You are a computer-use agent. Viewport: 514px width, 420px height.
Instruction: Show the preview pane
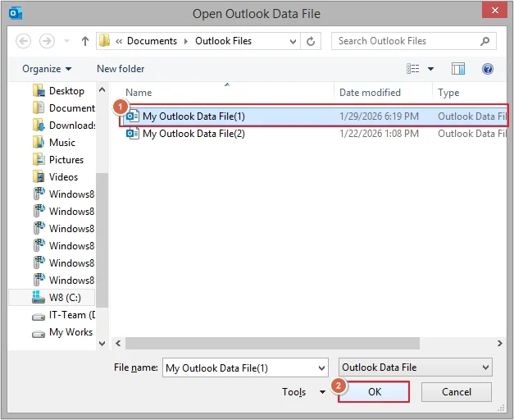pyautogui.click(x=458, y=69)
